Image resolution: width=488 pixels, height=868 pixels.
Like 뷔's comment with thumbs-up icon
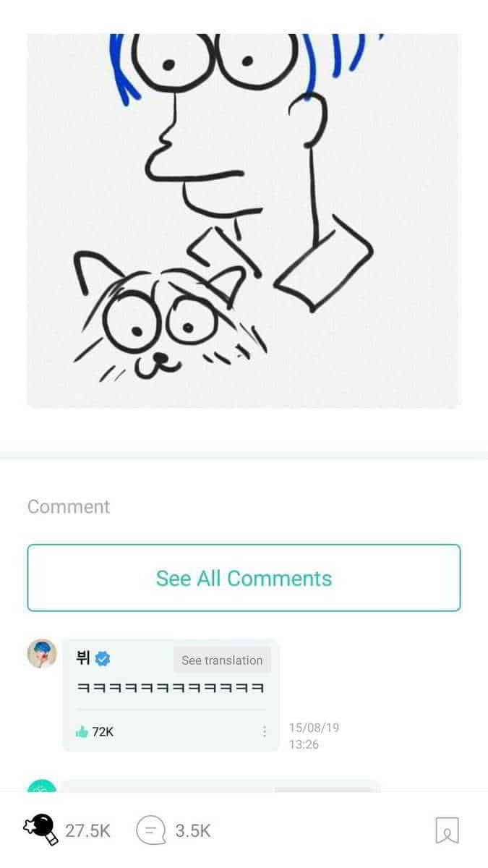[x=82, y=731]
